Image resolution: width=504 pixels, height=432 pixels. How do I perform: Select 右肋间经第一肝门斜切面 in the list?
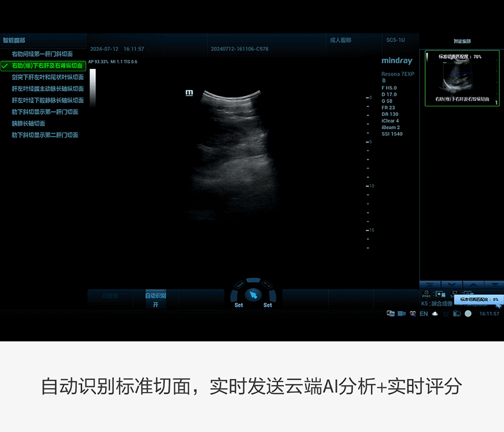click(42, 54)
